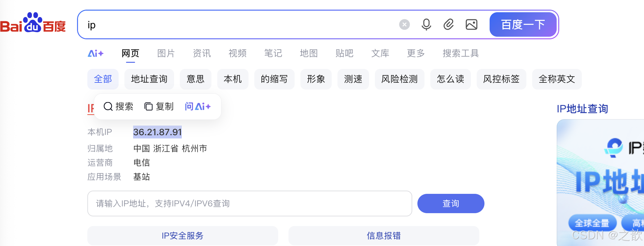Click the 中国 浙江省 杭州市 location text
This screenshot has height=246, width=644.
tap(170, 148)
